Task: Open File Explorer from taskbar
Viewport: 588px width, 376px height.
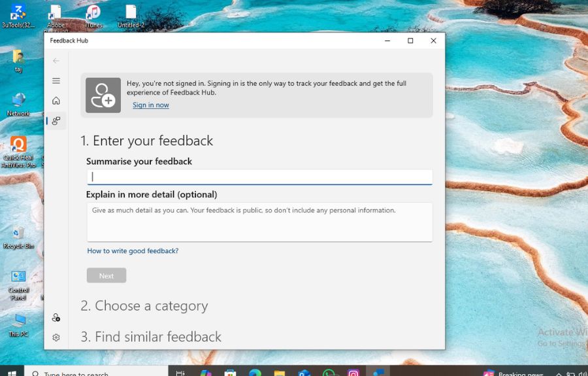Action: (x=280, y=372)
